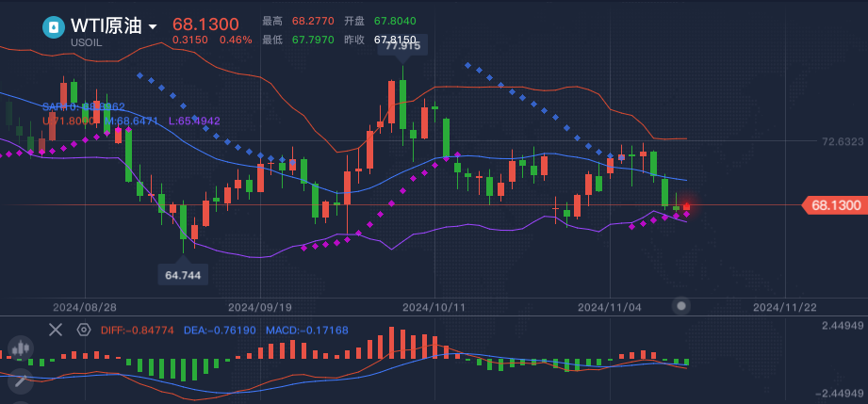868x404 pixels.
Task: Click the 2.44949 MACD axis label
Action: (843, 326)
